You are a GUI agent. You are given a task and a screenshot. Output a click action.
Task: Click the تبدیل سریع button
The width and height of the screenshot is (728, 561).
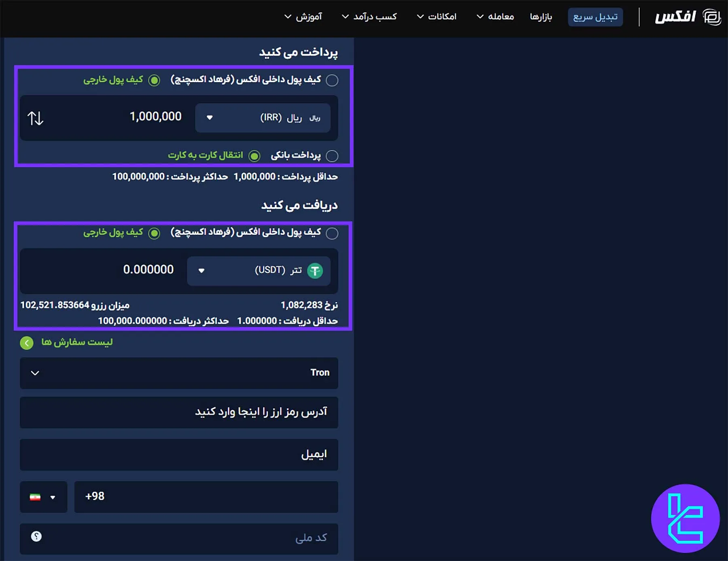click(595, 17)
